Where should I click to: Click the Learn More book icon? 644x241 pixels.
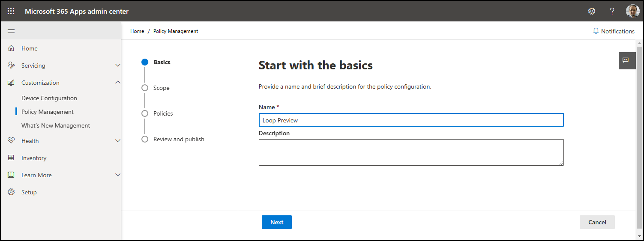click(11, 175)
